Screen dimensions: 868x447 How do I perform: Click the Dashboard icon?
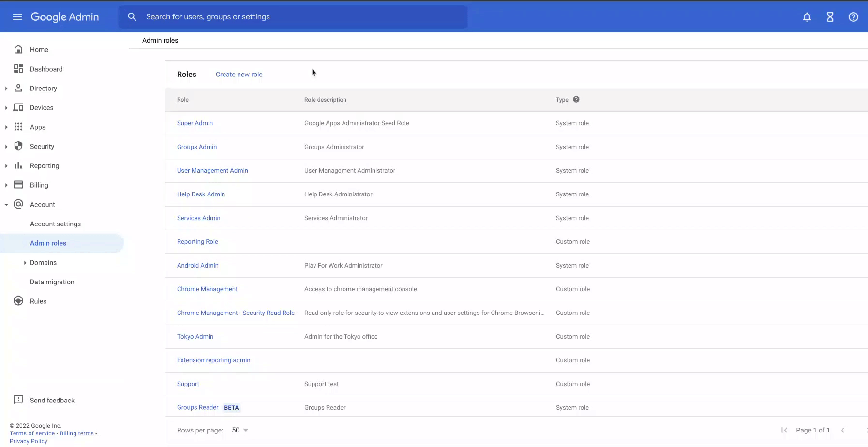click(x=18, y=69)
